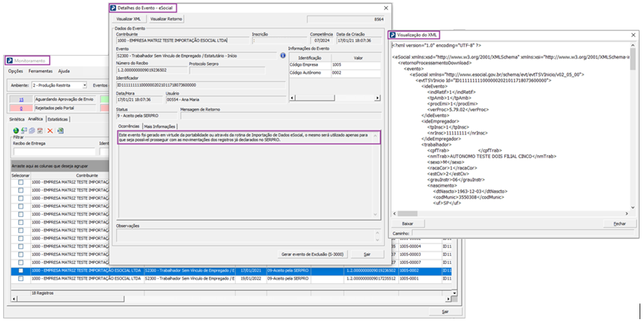Click the P logo of Detalhes do Evento window

113,8
